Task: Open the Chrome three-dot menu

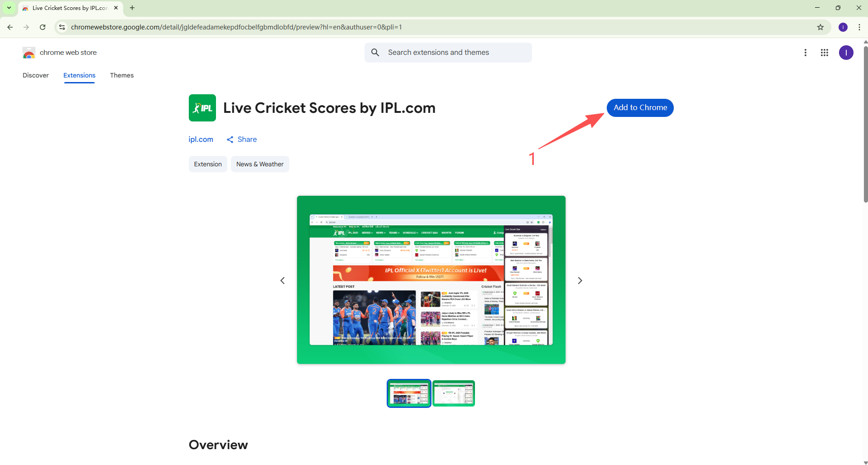Action: click(859, 27)
